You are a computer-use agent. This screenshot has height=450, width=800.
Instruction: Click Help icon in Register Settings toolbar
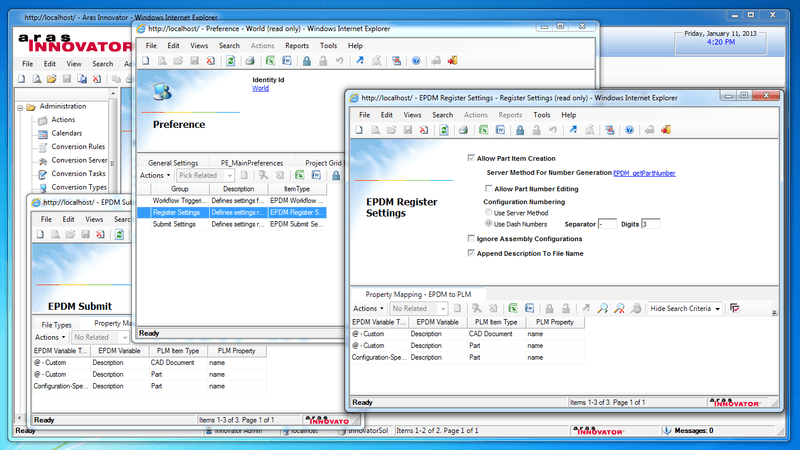click(629, 130)
